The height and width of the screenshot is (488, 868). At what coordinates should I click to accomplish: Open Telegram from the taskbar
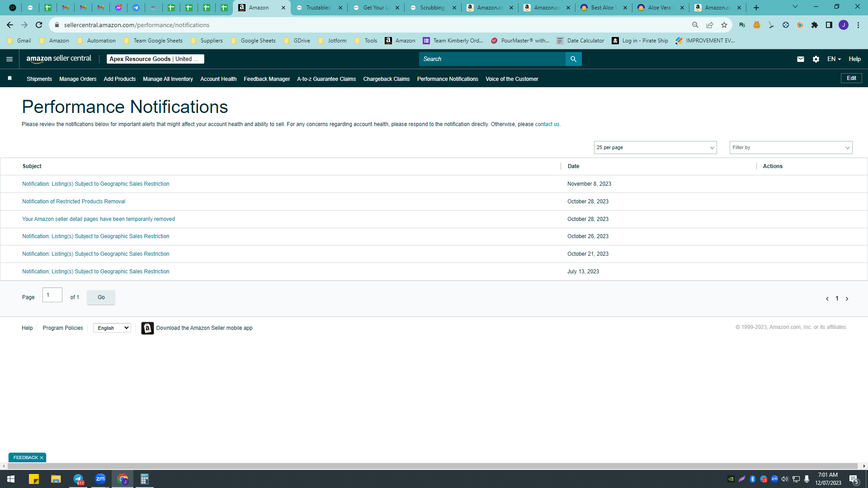[x=78, y=479]
